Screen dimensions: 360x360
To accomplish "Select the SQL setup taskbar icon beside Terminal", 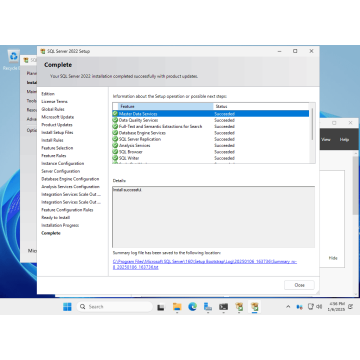I will click(x=239, y=307).
